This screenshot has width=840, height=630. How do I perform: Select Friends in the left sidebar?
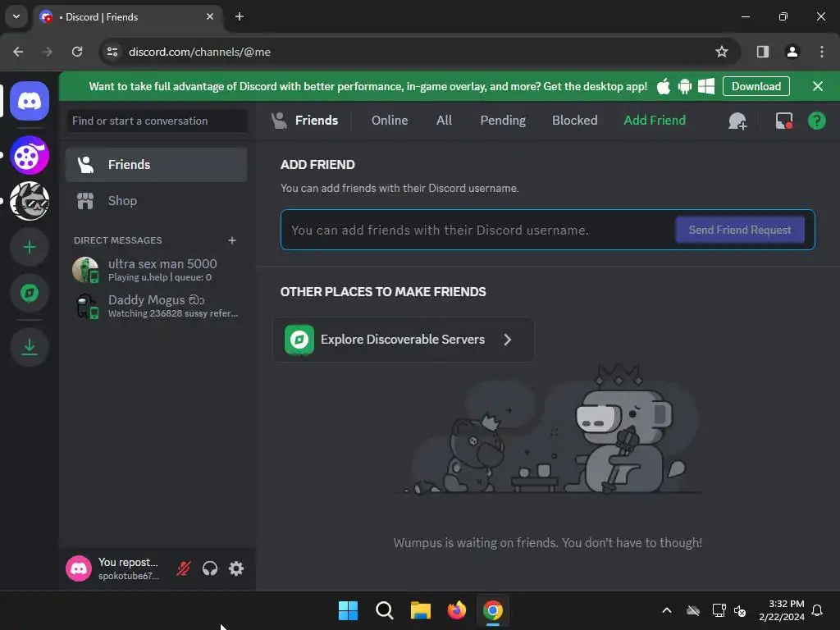(156, 164)
